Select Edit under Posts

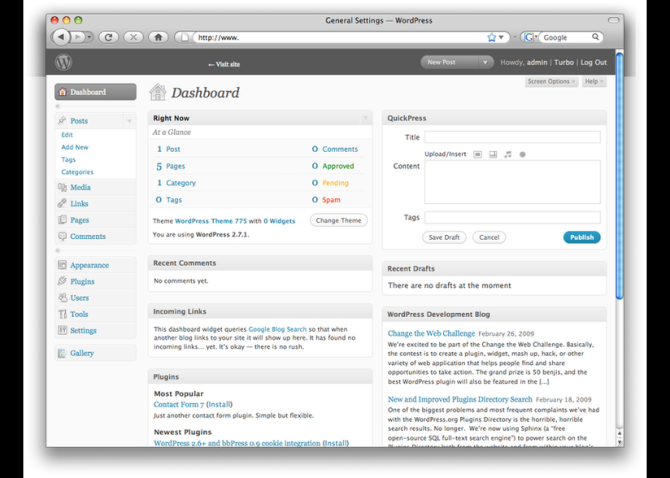pyautogui.click(x=67, y=135)
